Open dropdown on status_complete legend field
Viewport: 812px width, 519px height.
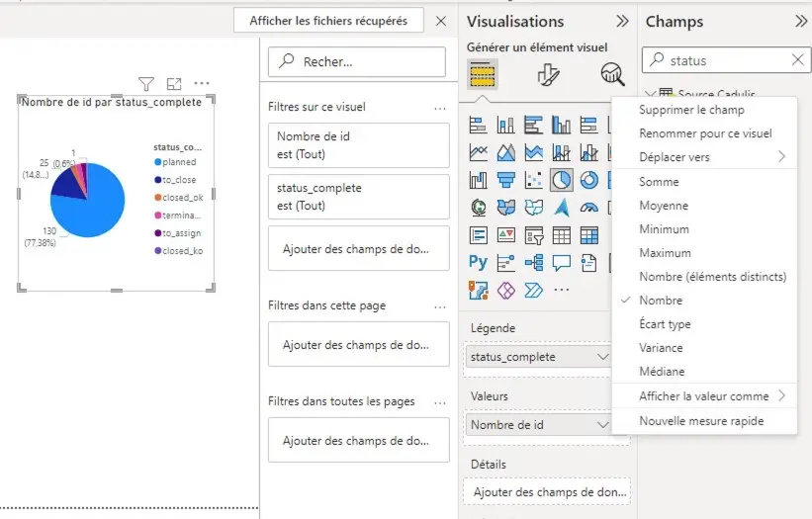click(x=603, y=357)
